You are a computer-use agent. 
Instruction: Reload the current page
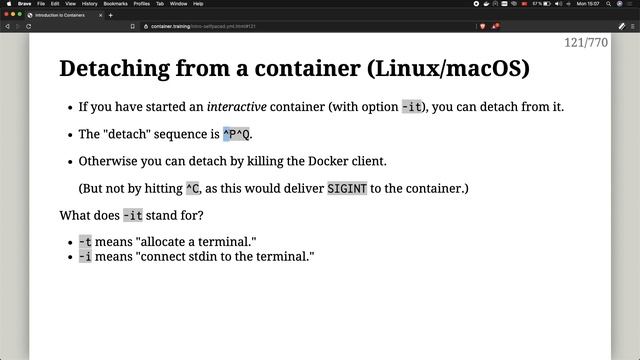coord(28,26)
